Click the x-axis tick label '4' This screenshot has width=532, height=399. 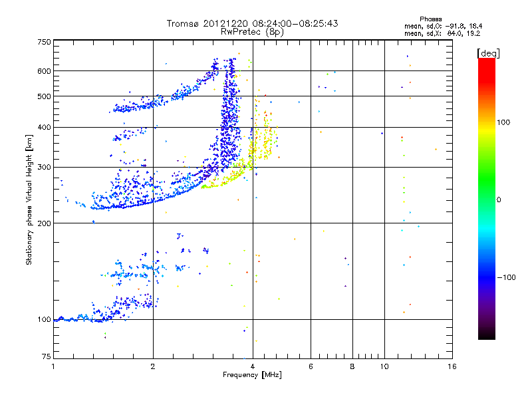[253, 366]
